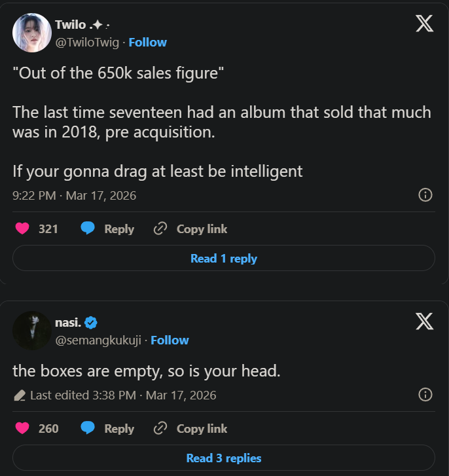Click the X logo on nasi's tweet
449x476 pixels.
424,321
